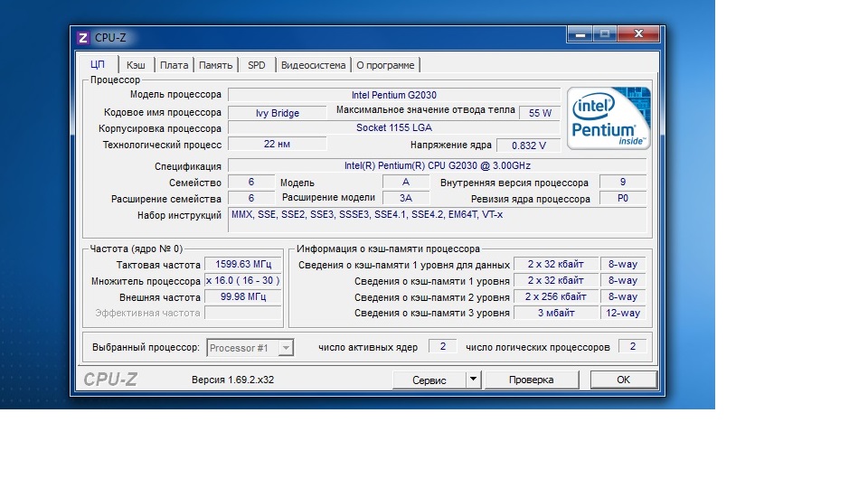868x488 pixels.
Task: Minimize the CPU-Z window
Action: tap(579, 34)
